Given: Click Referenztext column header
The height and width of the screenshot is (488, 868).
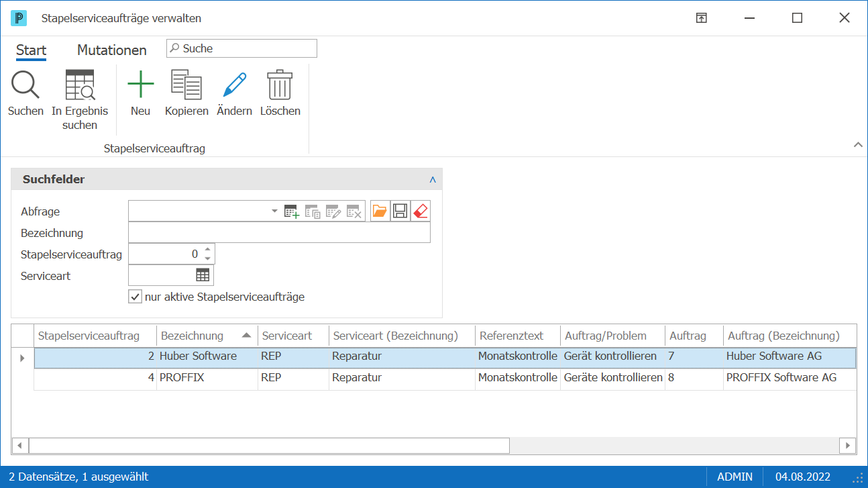Looking at the screenshot, I should 518,336.
